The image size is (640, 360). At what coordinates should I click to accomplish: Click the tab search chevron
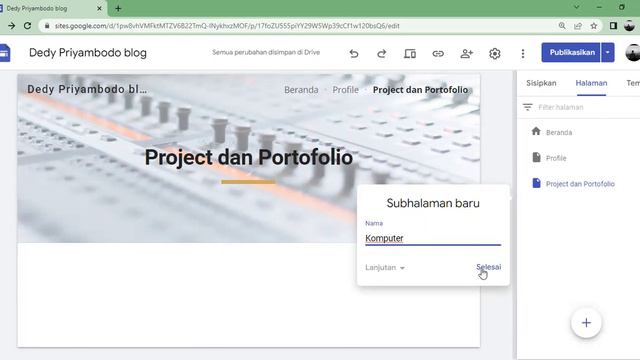click(576, 7)
